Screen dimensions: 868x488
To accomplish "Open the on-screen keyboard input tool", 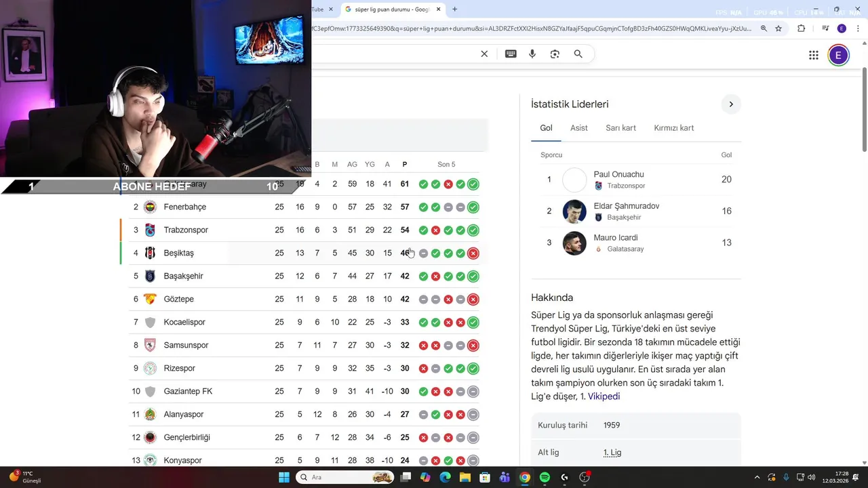I will coord(511,54).
